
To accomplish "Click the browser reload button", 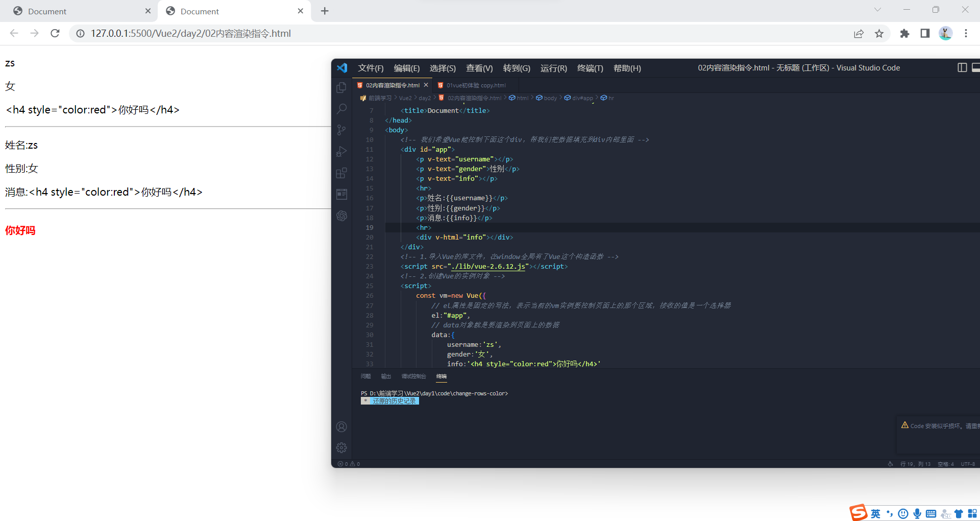I will click(55, 33).
